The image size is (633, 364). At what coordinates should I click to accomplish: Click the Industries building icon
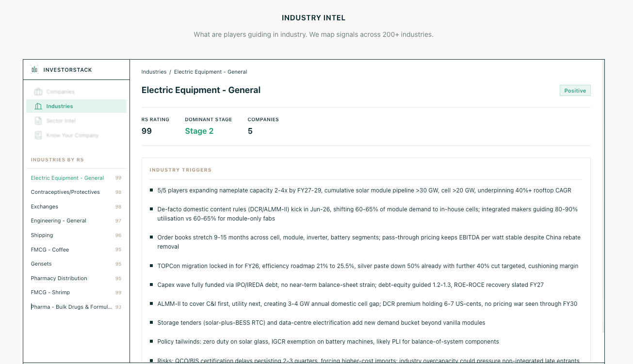click(38, 106)
